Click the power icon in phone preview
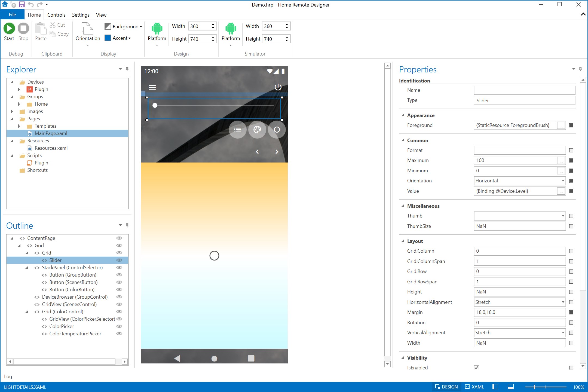 pyautogui.click(x=278, y=87)
